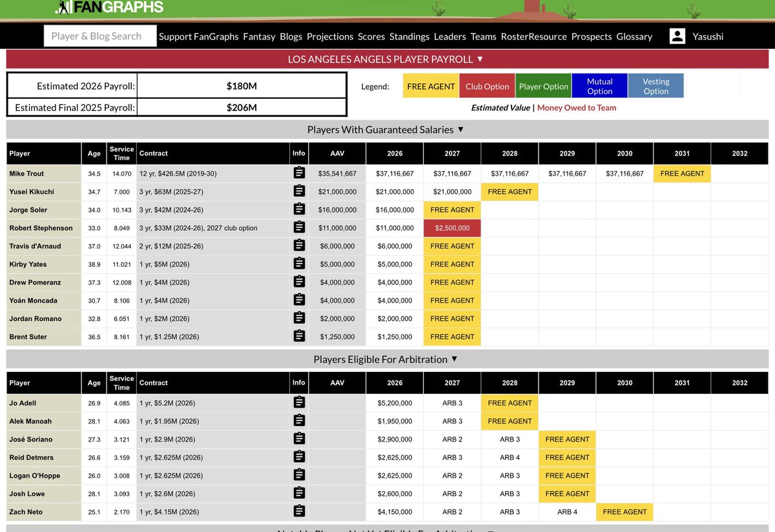
Task: Open Travis d'Arnaud's contract info clipboard icon
Action: pyautogui.click(x=298, y=245)
